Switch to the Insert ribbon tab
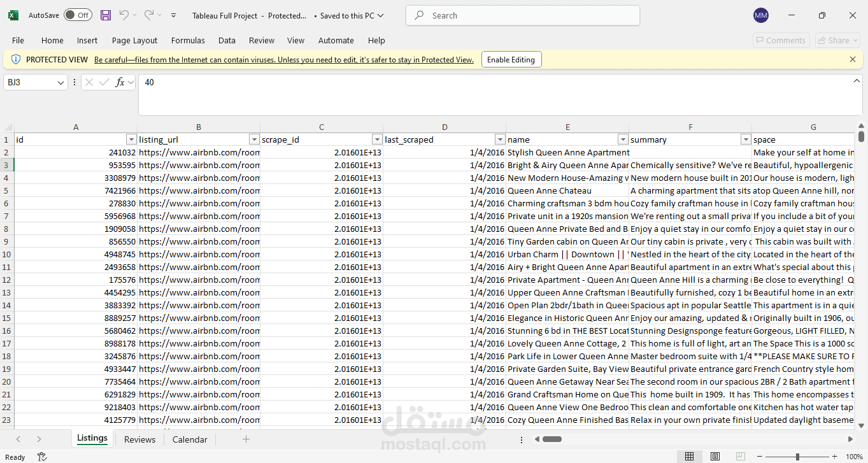Viewport: 868px width, 463px height. (87, 40)
